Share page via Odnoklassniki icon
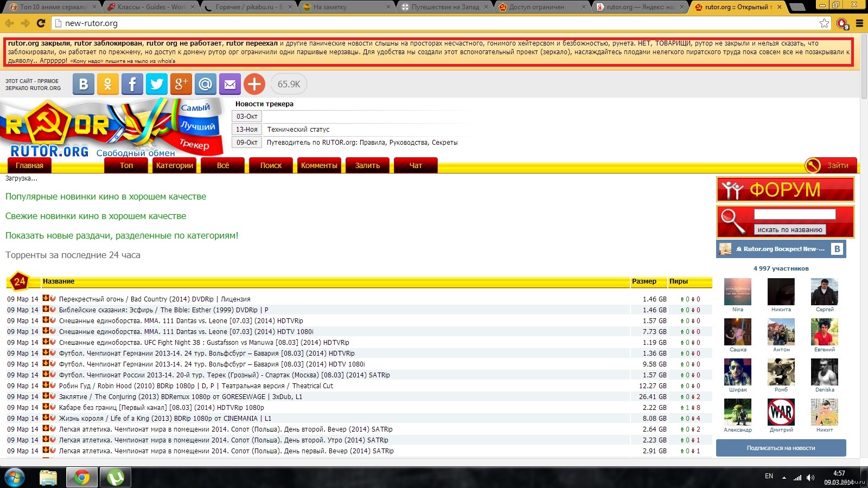Screen dimensions: 868x488 108,84
